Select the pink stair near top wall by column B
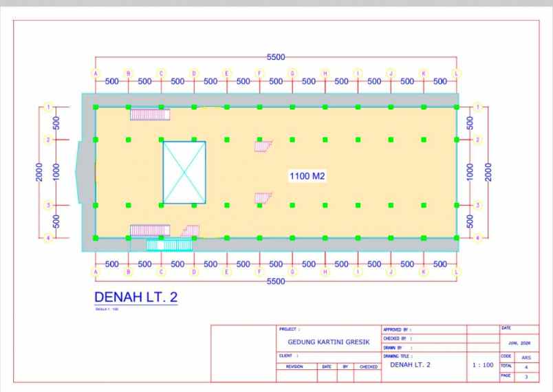 pyautogui.click(x=150, y=115)
